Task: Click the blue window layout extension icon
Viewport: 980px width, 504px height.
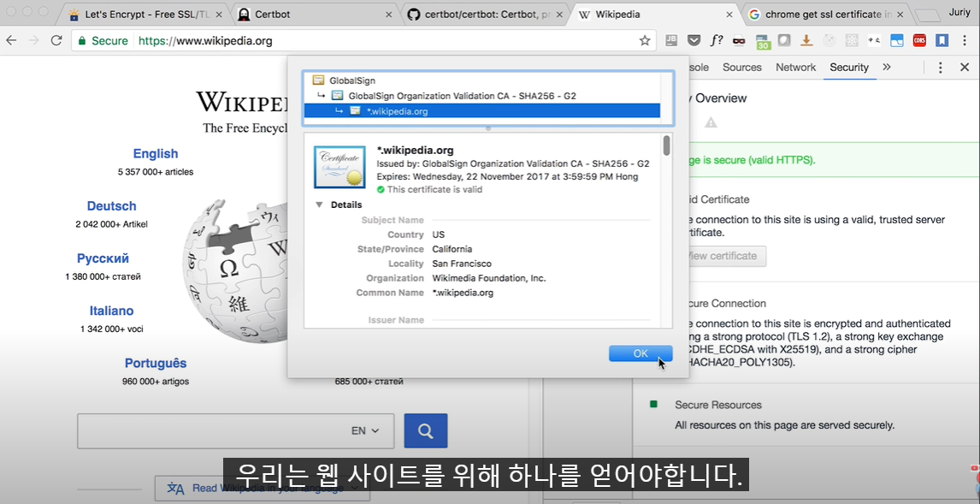Action: [897, 41]
